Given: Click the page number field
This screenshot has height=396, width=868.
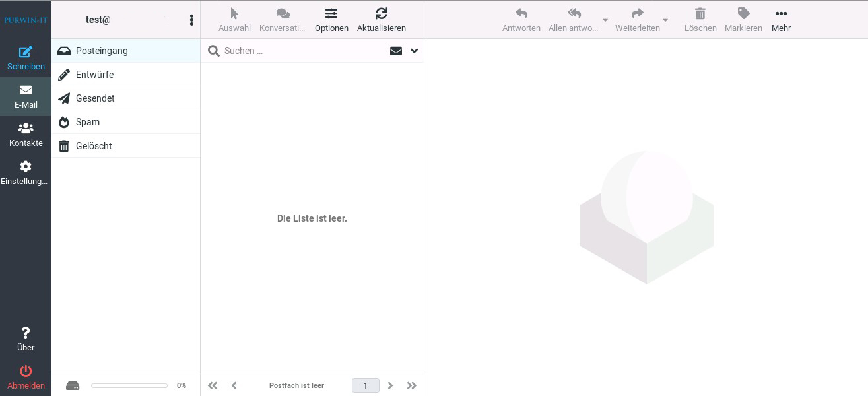Looking at the screenshot, I should (x=366, y=385).
